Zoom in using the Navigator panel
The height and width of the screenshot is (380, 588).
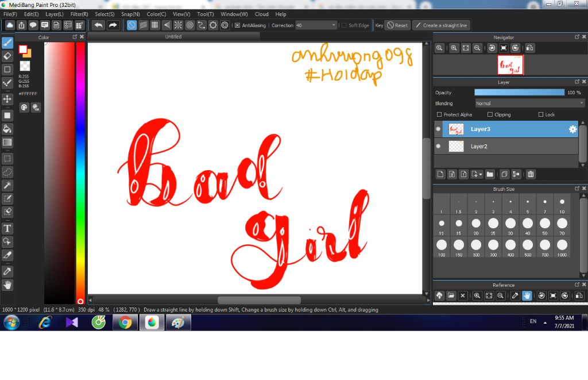454,48
